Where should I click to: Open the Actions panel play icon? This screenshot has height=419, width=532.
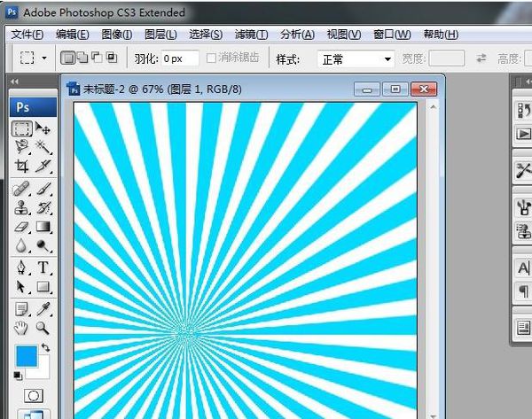pyautogui.click(x=523, y=135)
